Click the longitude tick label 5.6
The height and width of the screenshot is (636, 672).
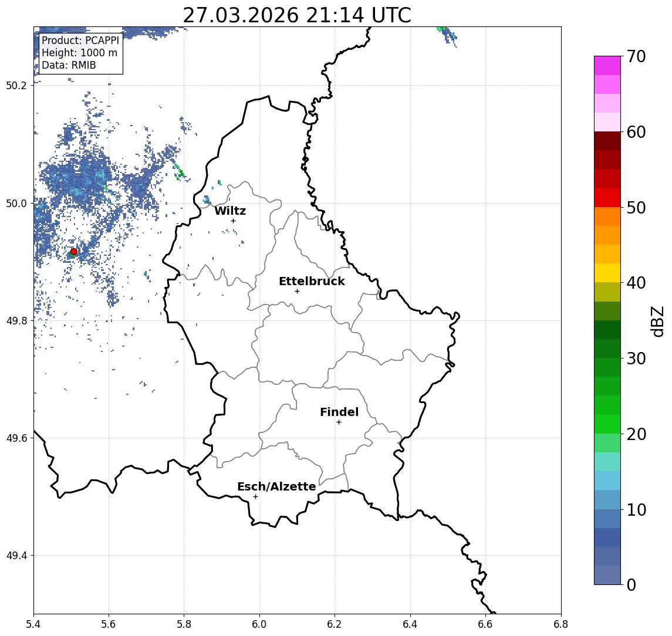click(x=109, y=624)
